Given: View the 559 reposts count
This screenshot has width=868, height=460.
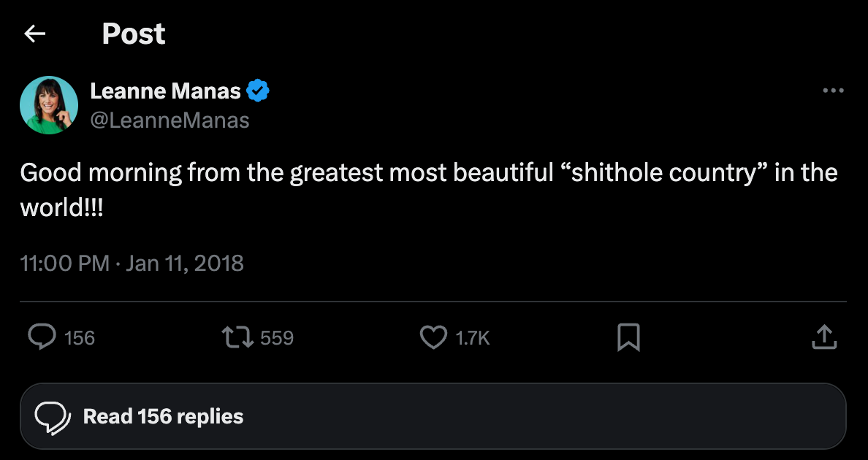Looking at the screenshot, I should point(277,338).
